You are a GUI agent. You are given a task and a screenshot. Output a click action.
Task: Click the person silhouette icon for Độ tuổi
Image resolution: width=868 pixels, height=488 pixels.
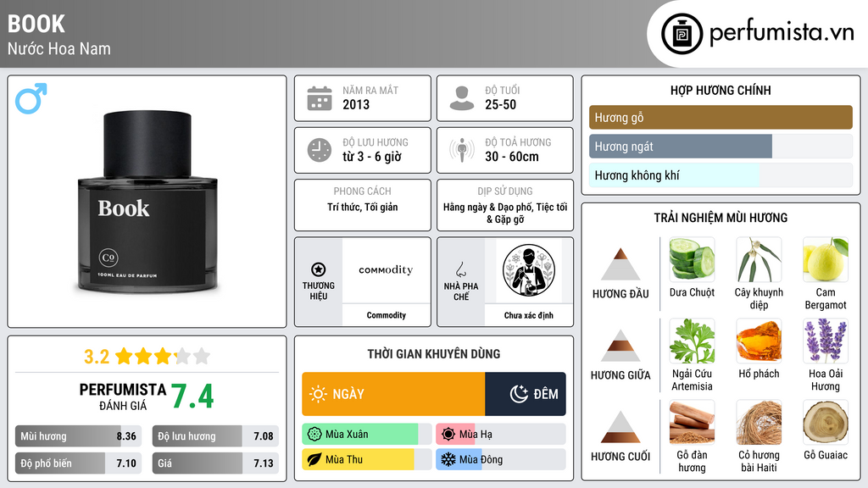(x=462, y=98)
